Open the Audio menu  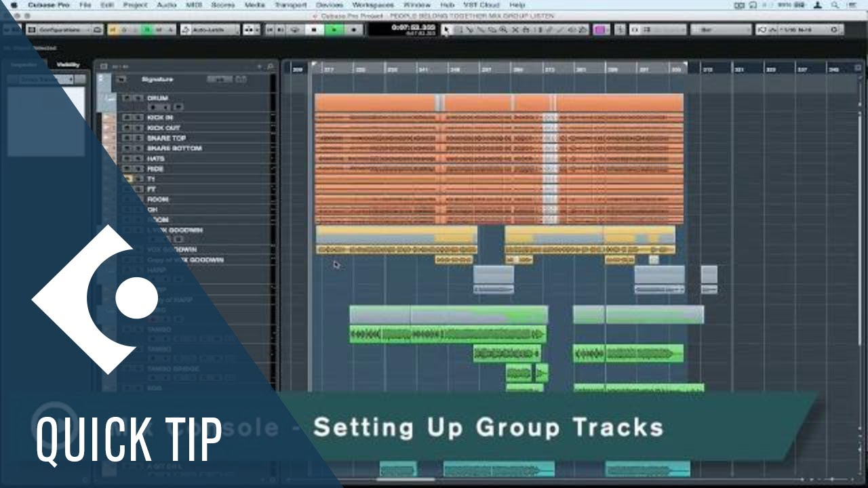(166, 5)
